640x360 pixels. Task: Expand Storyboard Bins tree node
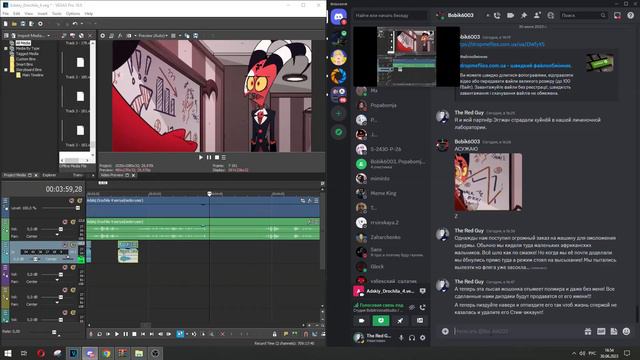coord(6,70)
